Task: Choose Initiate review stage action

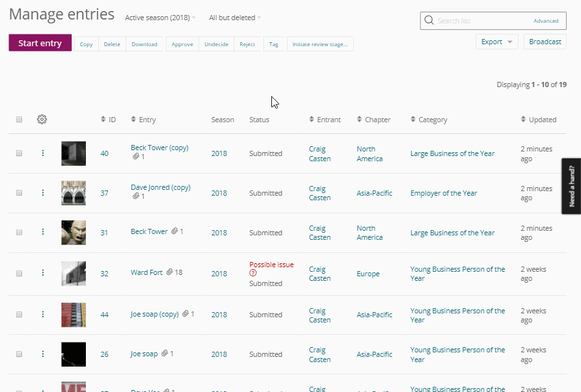Action: click(x=319, y=44)
